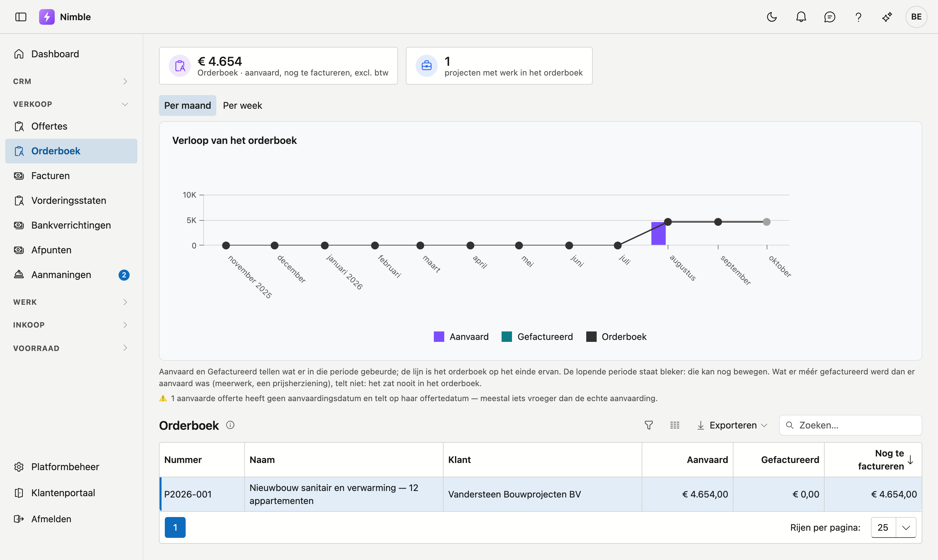Image resolution: width=938 pixels, height=560 pixels.
Task: Click Afmelden to log out
Action: pyautogui.click(x=71, y=519)
